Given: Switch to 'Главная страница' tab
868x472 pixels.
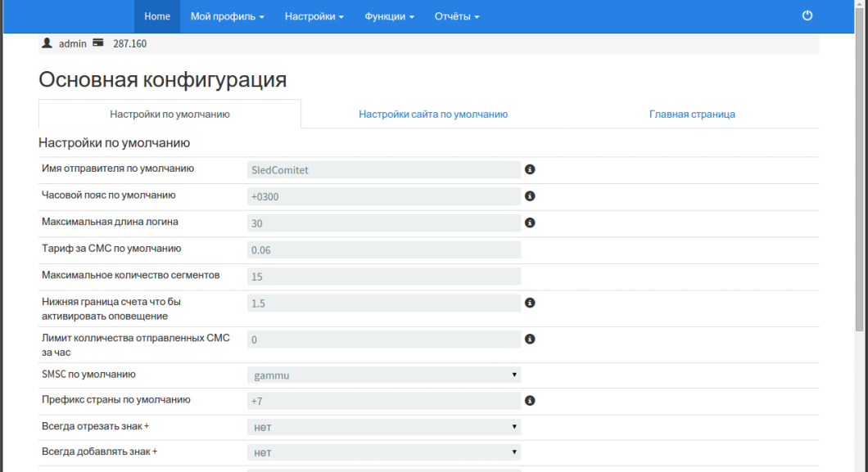Looking at the screenshot, I should coord(692,114).
